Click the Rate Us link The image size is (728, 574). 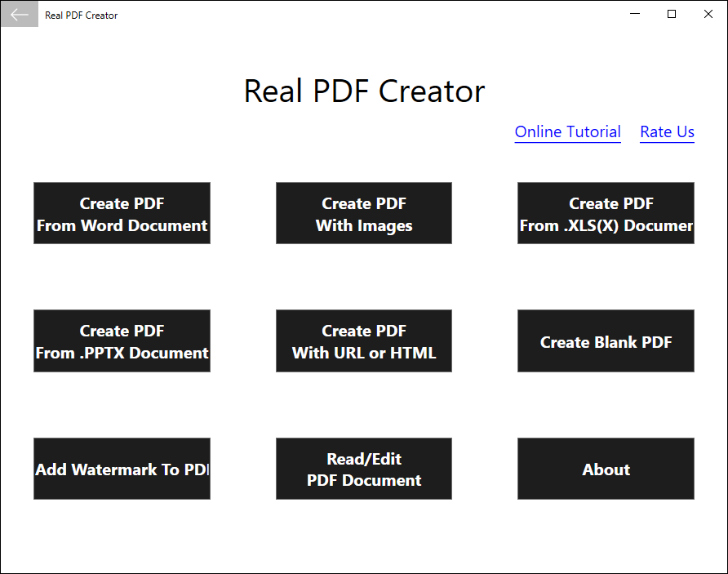[x=667, y=131]
